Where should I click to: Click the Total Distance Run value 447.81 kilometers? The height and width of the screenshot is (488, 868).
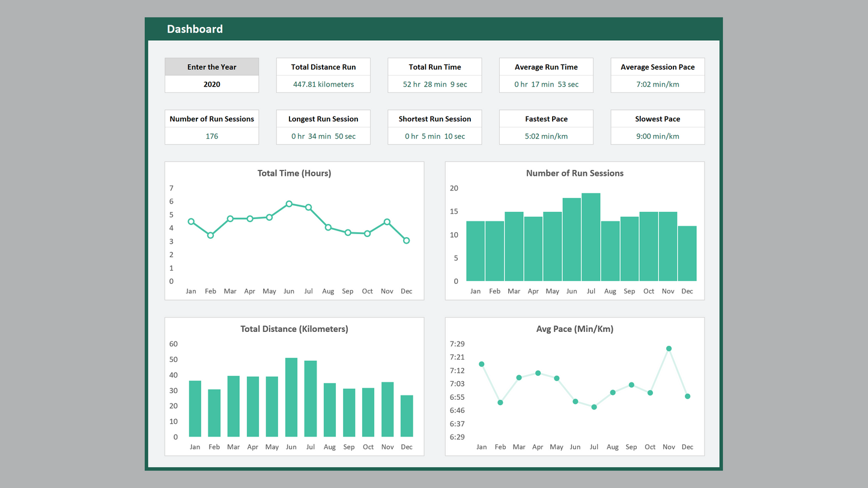coord(323,85)
